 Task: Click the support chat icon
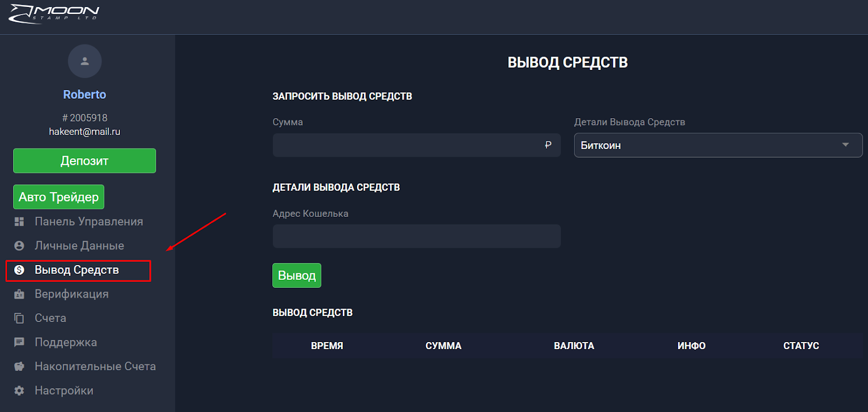[x=20, y=342]
